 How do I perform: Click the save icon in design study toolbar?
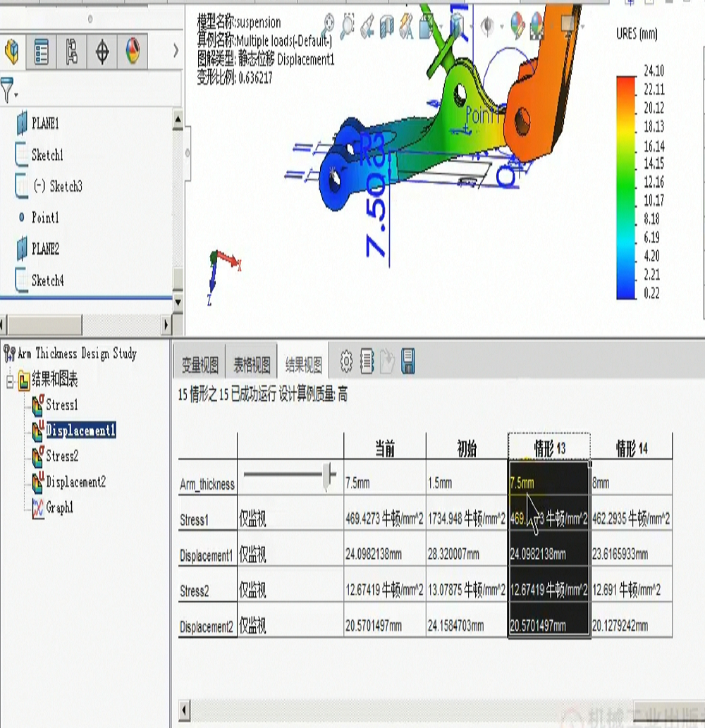click(407, 362)
